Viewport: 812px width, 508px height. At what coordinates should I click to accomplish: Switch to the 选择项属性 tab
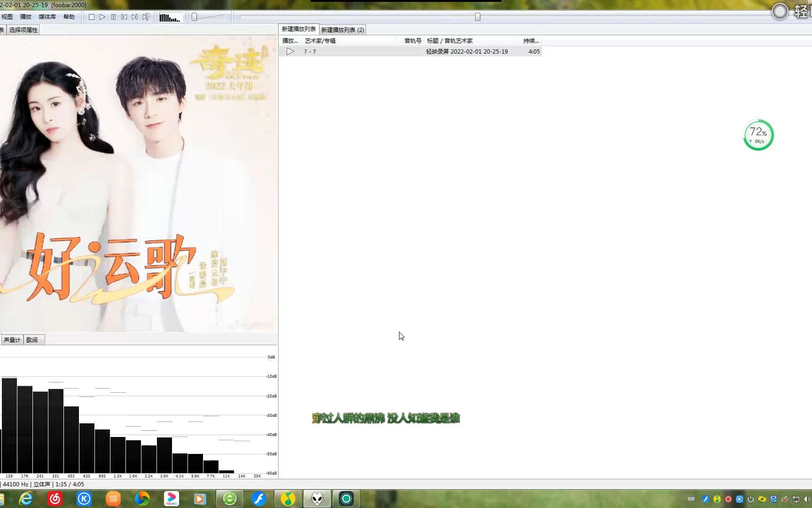click(23, 30)
